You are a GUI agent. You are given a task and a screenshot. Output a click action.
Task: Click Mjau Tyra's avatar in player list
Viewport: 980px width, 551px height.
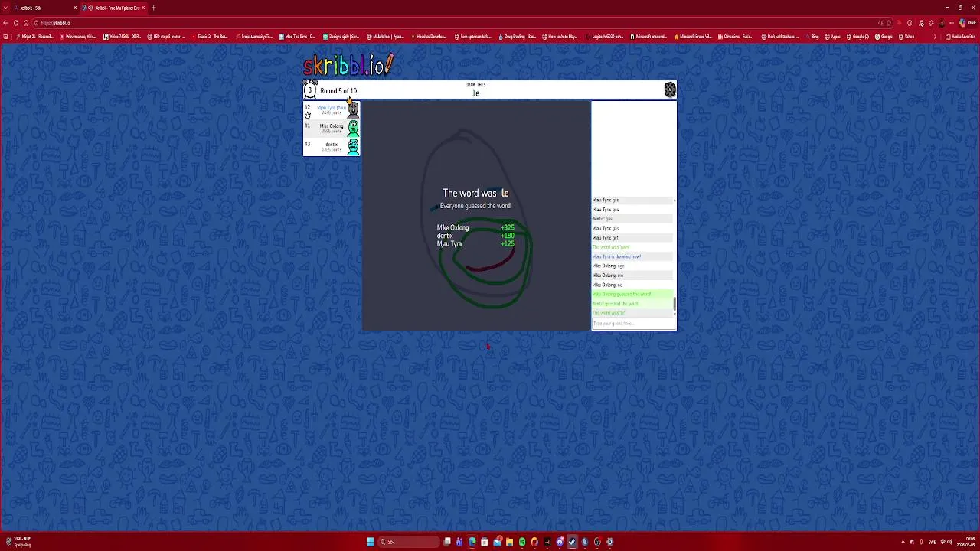[x=353, y=109]
